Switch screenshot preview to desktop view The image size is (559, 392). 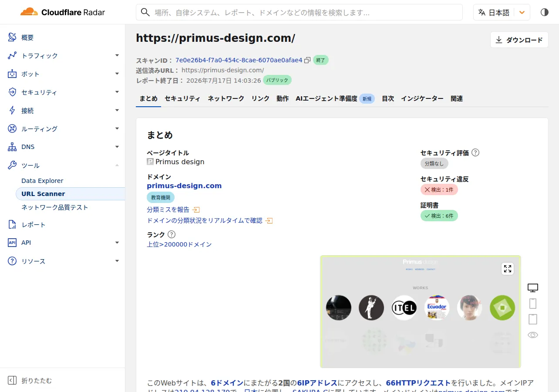(x=533, y=288)
